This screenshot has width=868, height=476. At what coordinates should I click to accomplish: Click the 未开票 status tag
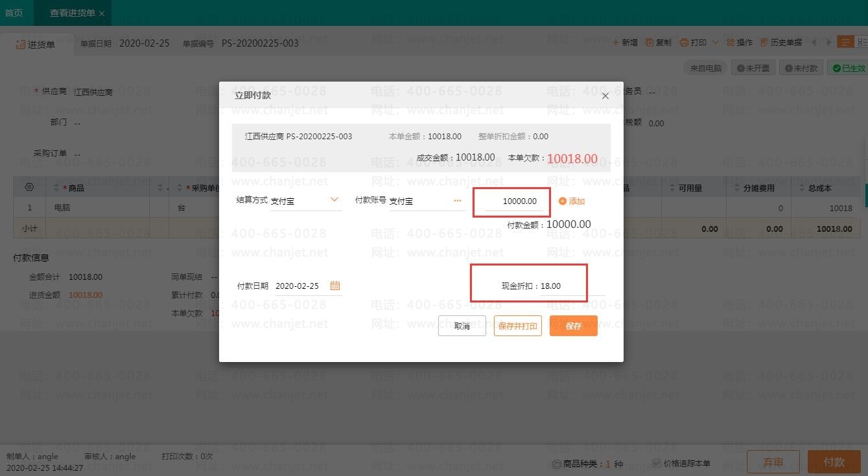[753, 68]
